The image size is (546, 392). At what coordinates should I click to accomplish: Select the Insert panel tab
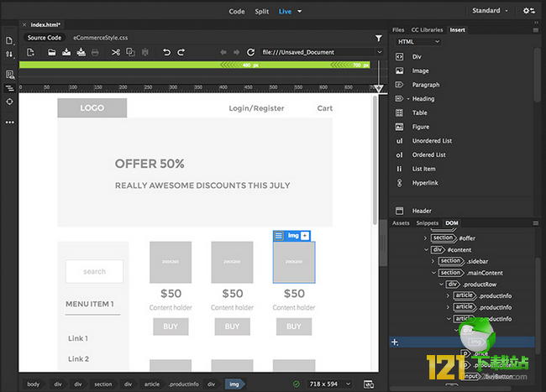pyautogui.click(x=457, y=30)
